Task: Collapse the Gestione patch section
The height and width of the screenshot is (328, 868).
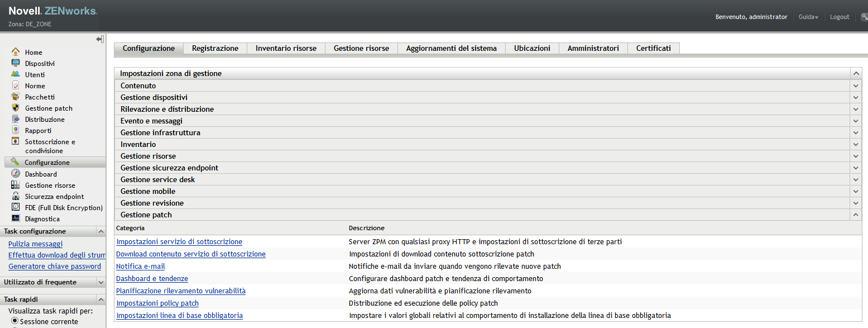Action: (x=856, y=215)
